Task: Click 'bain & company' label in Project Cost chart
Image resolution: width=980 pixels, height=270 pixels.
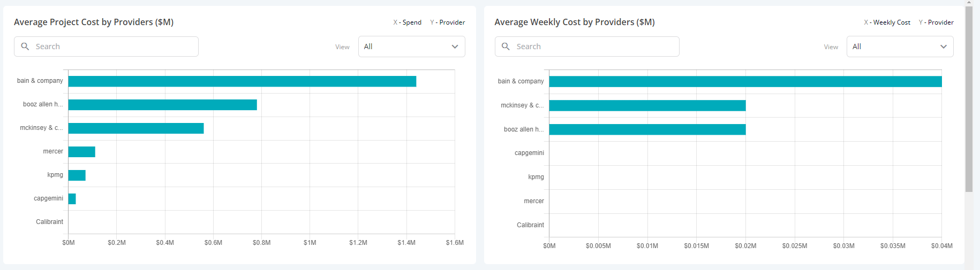Action: click(40, 81)
